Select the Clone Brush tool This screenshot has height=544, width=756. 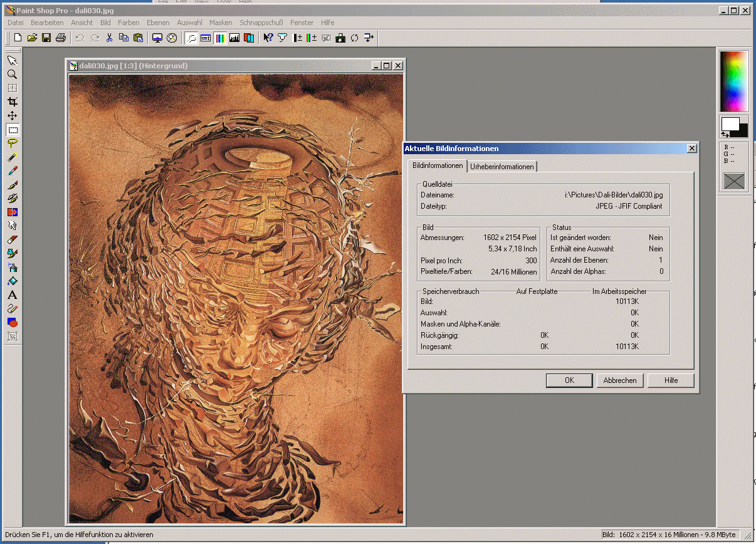(12, 198)
